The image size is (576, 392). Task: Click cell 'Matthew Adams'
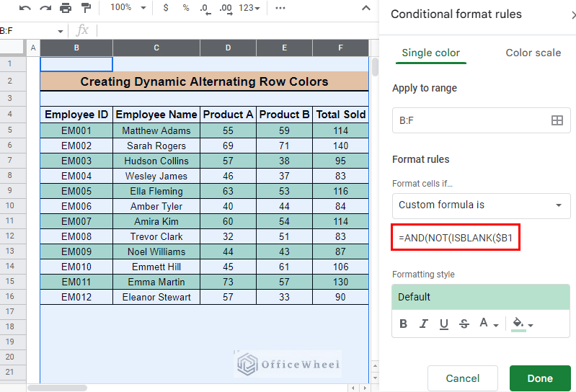point(156,130)
